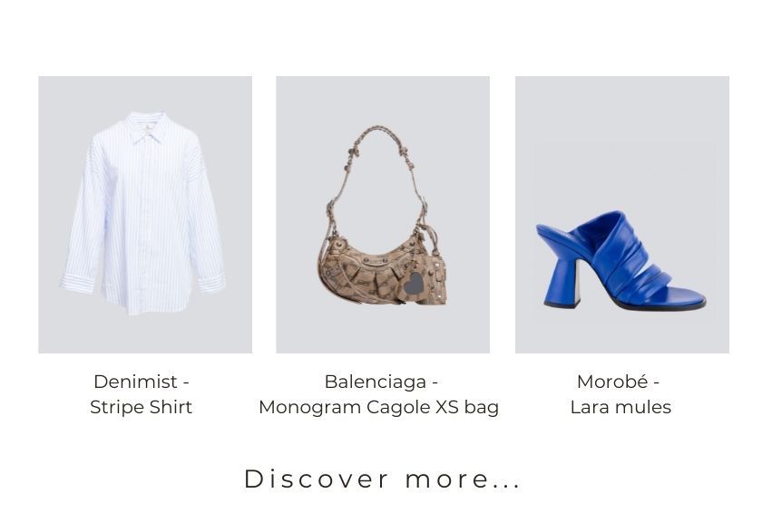
Task: Select the "Stripe Shirt" product title
Action: (x=142, y=407)
